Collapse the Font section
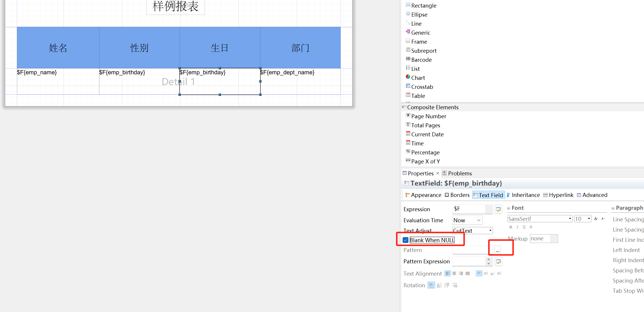 click(x=509, y=208)
